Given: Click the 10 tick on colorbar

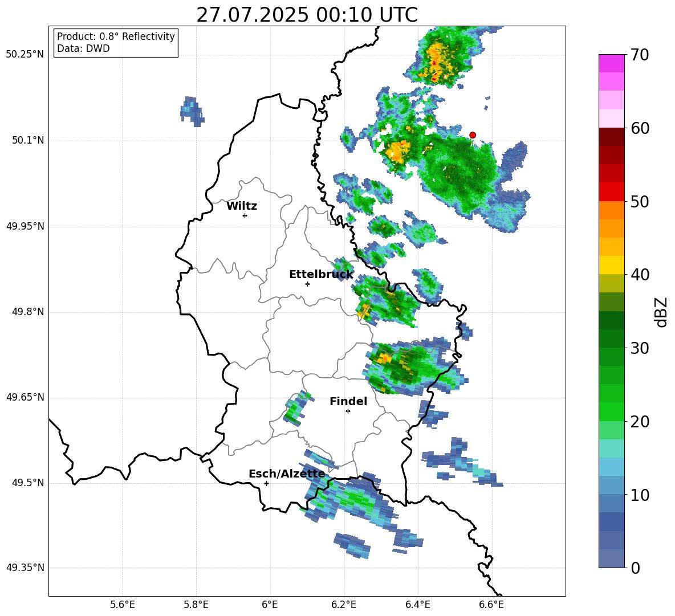Looking at the screenshot, I should (x=640, y=495).
